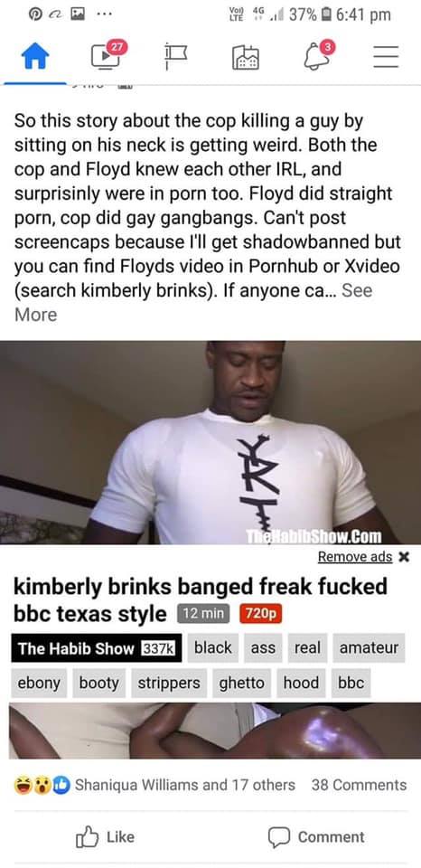Screen dimensions: 421x868
Task: Open notifications bell with 3 badge
Action: [x=317, y=55]
